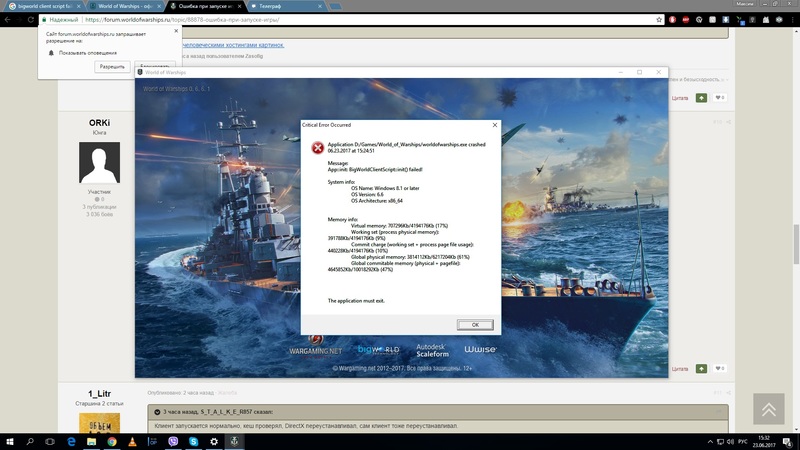Open the blue download arrow extension

tap(726, 19)
